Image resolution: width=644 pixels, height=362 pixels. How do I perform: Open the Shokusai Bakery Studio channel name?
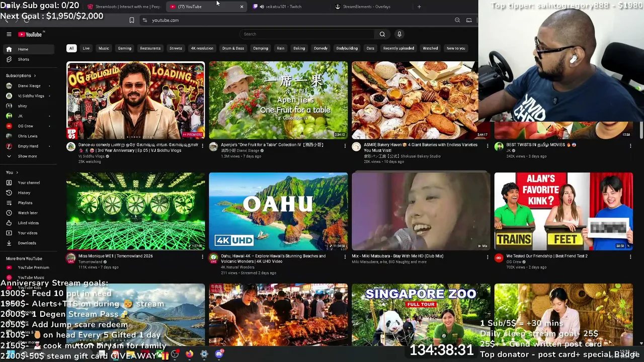[402, 156]
